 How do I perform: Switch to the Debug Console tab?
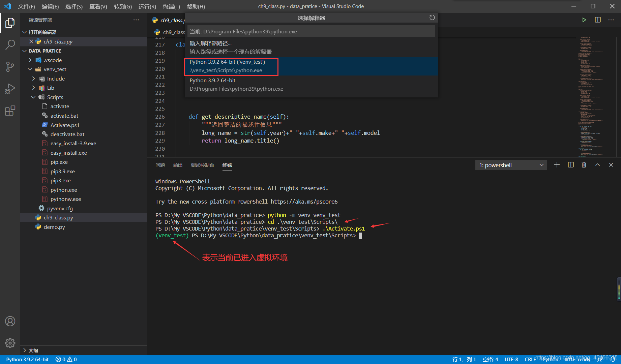click(202, 165)
